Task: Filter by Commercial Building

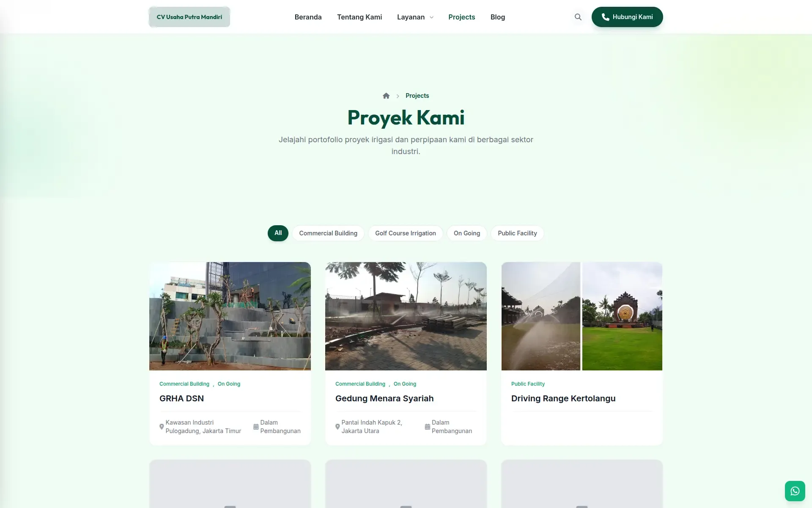Action: (328, 233)
